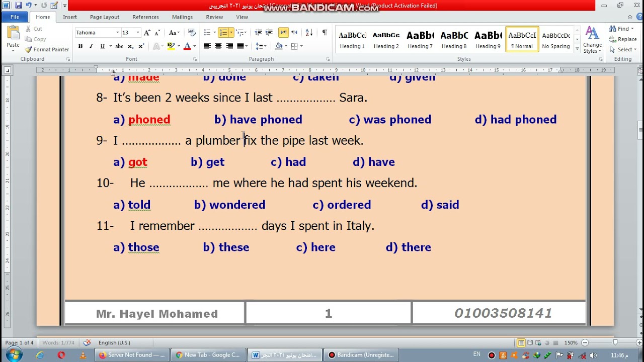Sort the selected paragraphs
Viewport: 644px width, 362px height.
click(309, 33)
